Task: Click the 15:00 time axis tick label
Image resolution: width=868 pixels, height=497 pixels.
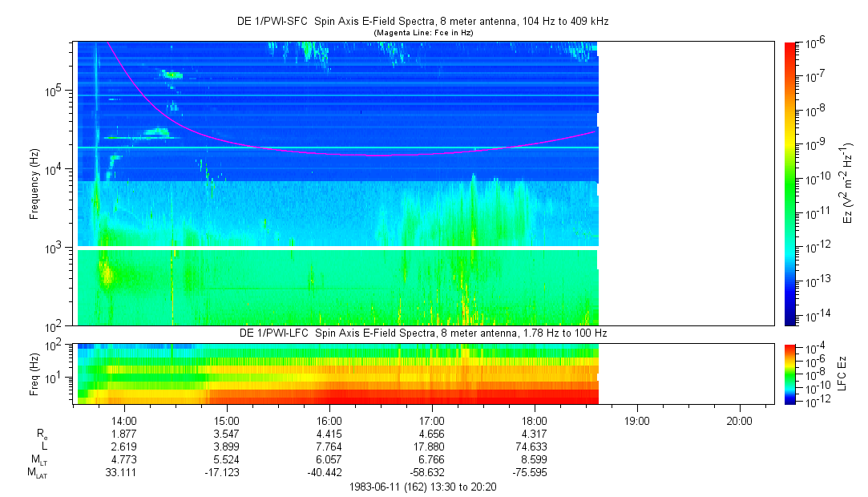Action: (x=227, y=420)
